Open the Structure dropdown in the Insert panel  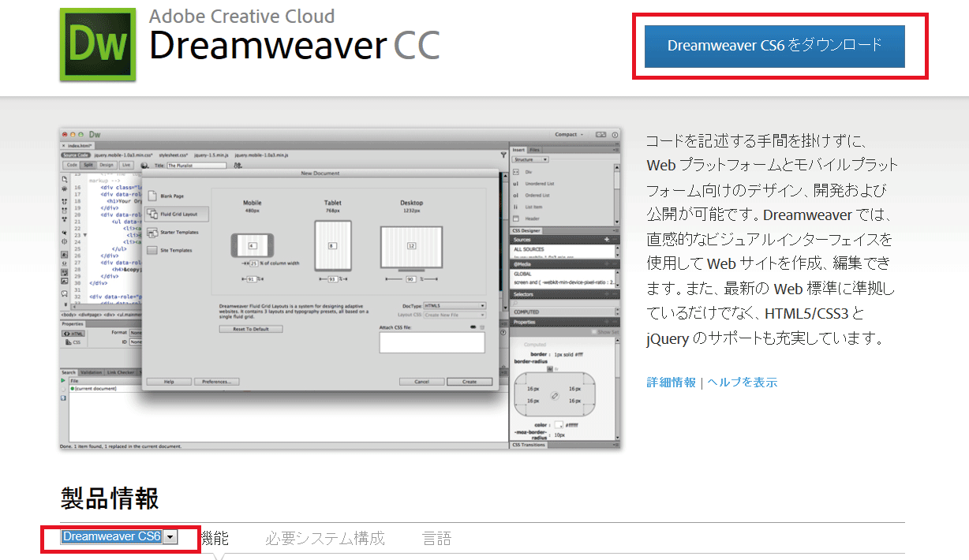[x=530, y=159]
